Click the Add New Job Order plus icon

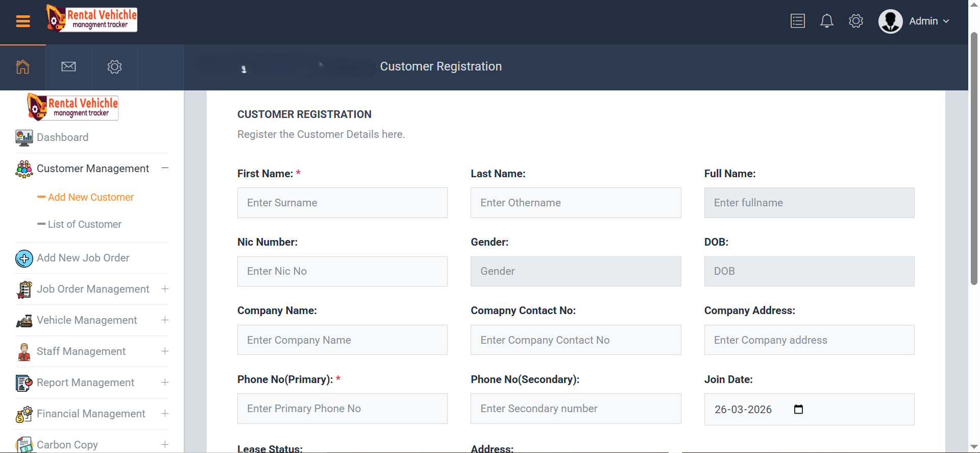click(24, 258)
